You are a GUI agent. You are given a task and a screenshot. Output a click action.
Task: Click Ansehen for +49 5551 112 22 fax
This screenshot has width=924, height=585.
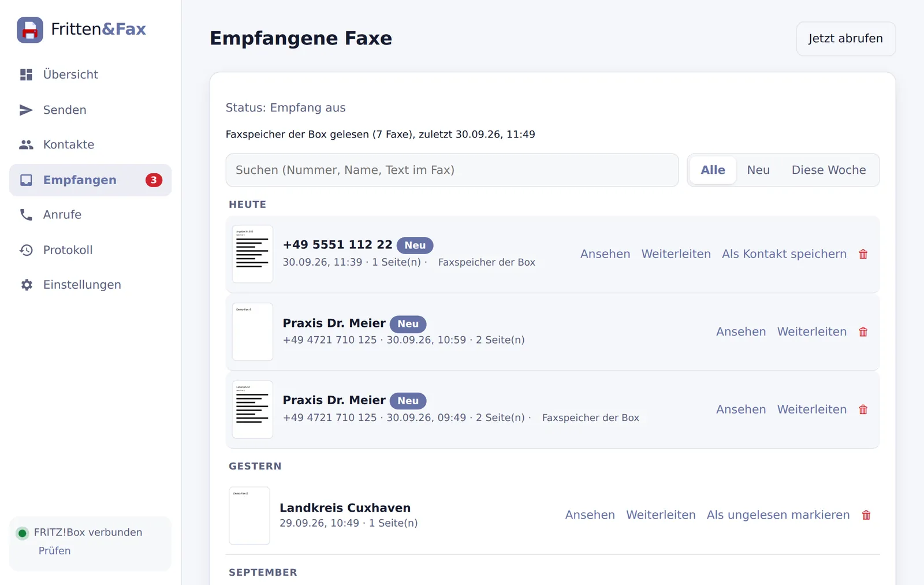[x=605, y=254]
